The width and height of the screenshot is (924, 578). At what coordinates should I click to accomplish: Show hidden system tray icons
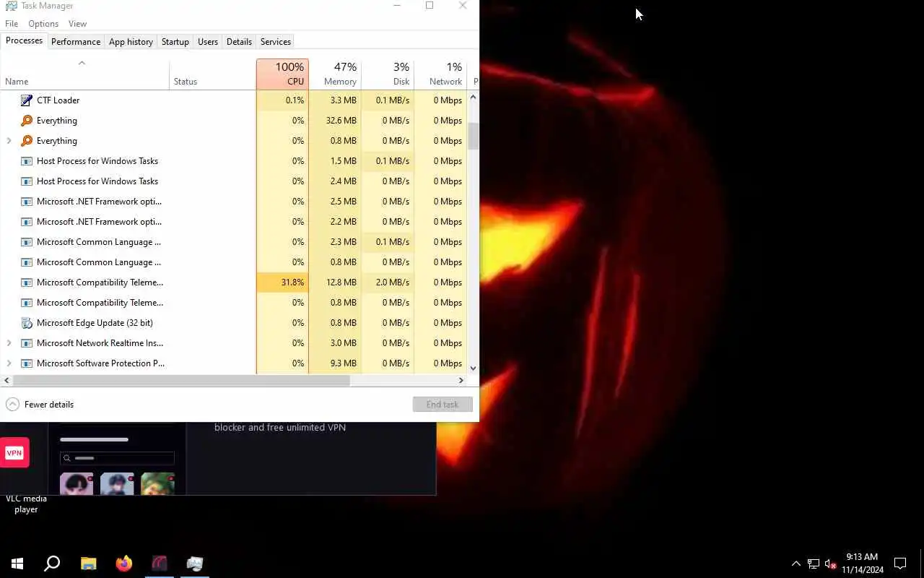point(796,564)
